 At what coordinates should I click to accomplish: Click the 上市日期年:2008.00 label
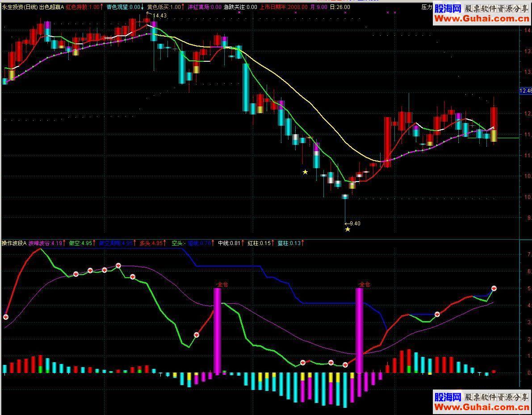point(283,7)
